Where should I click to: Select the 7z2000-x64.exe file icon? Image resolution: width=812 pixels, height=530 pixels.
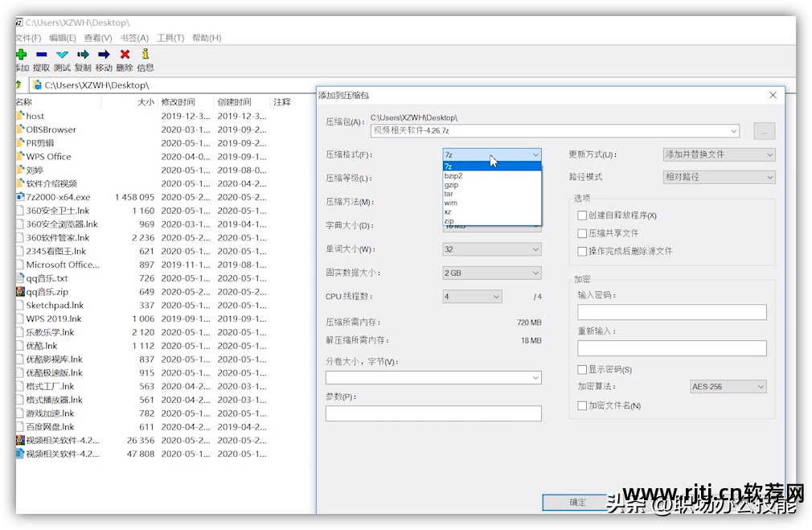(x=20, y=197)
